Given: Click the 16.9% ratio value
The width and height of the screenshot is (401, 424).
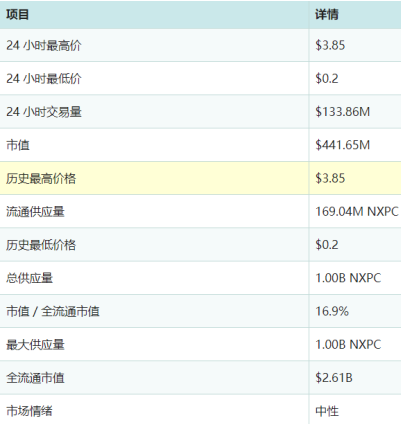Looking at the screenshot, I should pos(332,312).
